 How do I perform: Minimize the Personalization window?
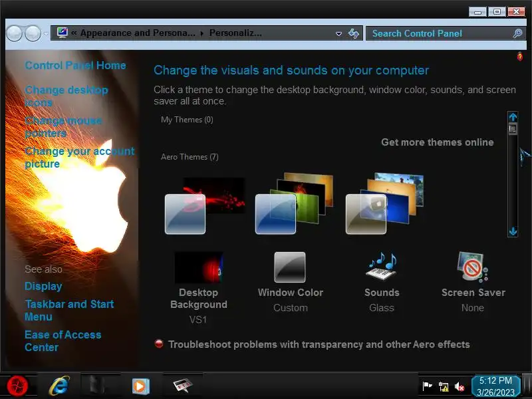pos(477,12)
